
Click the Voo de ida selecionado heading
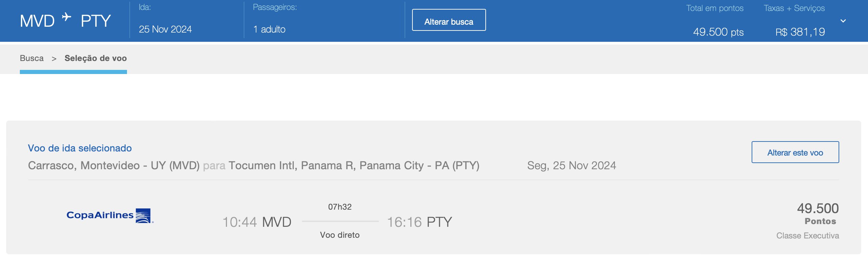80,148
